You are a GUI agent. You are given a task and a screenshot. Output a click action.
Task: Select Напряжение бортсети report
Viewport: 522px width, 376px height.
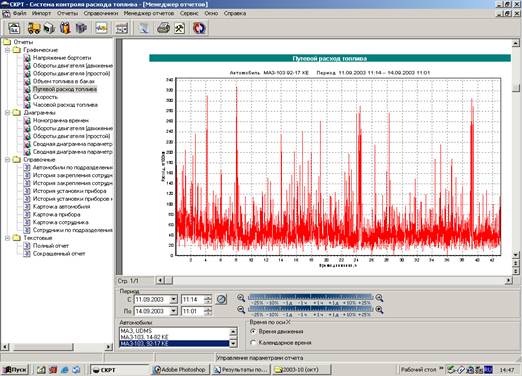point(62,58)
